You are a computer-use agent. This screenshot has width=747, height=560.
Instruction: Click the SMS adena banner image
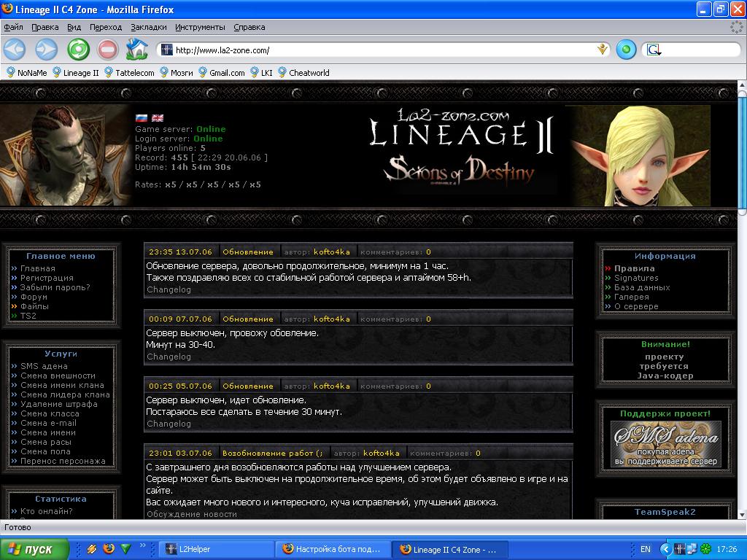click(x=665, y=443)
